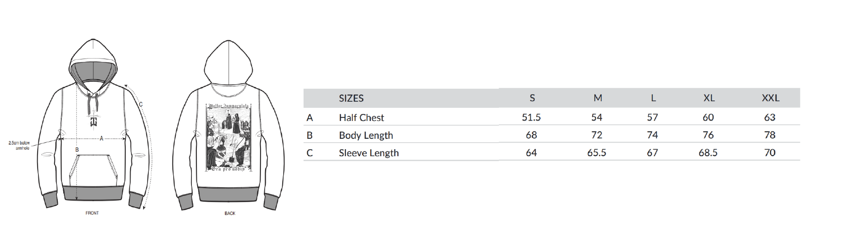The height and width of the screenshot is (250, 868).
Task: Click the Body Length row label
Action: coord(366,135)
